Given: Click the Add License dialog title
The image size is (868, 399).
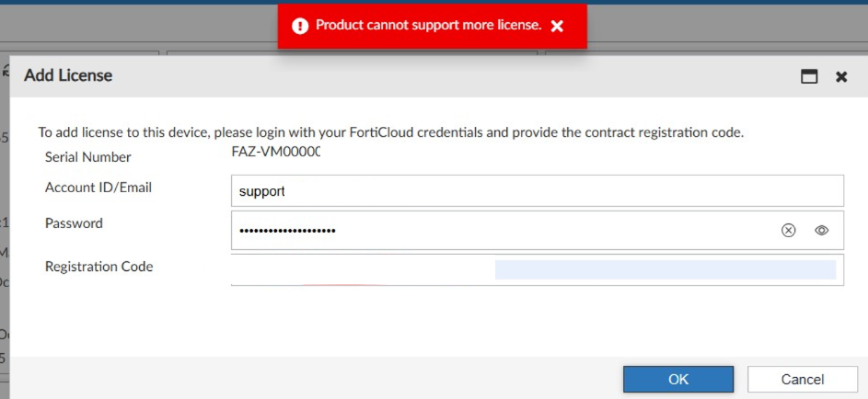Looking at the screenshot, I should tap(68, 76).
